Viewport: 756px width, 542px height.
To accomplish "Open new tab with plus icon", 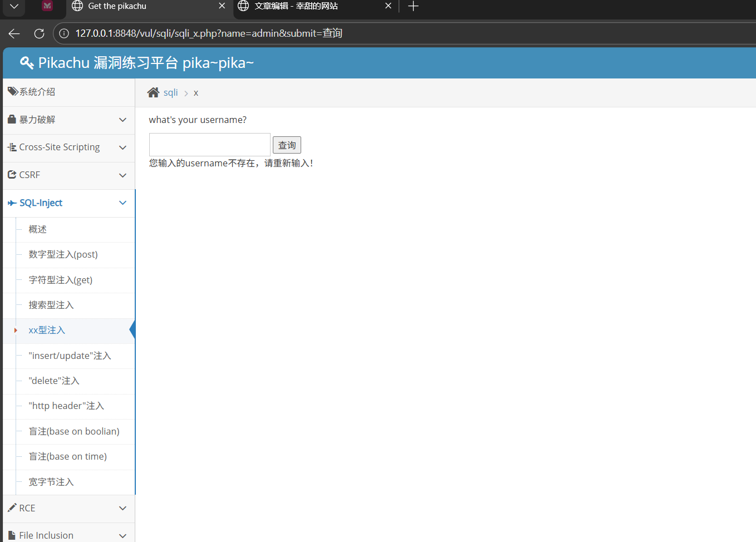I will 413,6.
